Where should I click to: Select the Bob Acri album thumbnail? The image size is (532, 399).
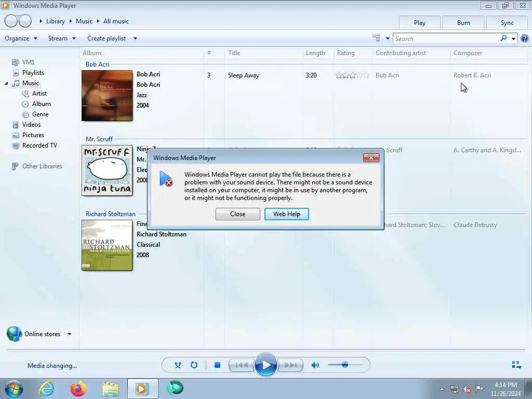(x=107, y=96)
